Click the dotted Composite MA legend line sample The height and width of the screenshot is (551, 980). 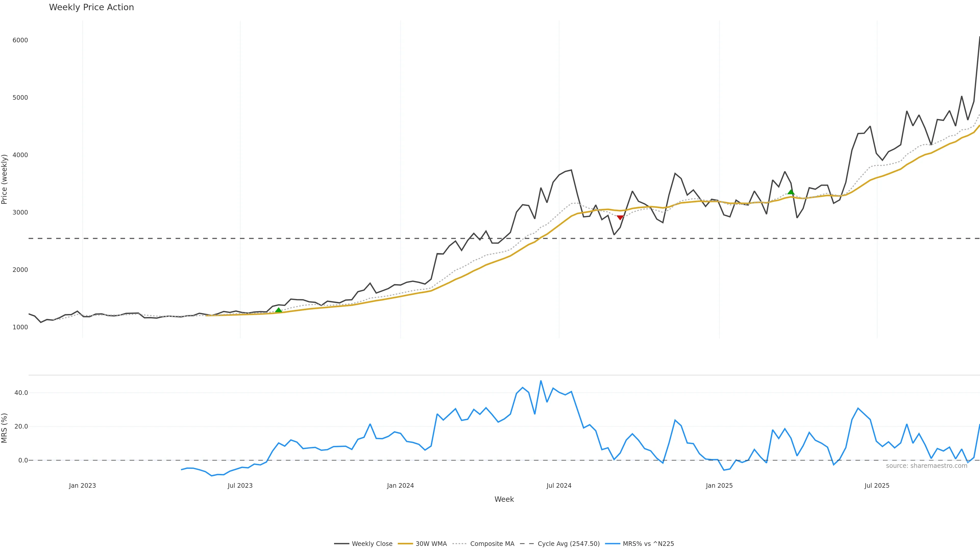(460, 544)
